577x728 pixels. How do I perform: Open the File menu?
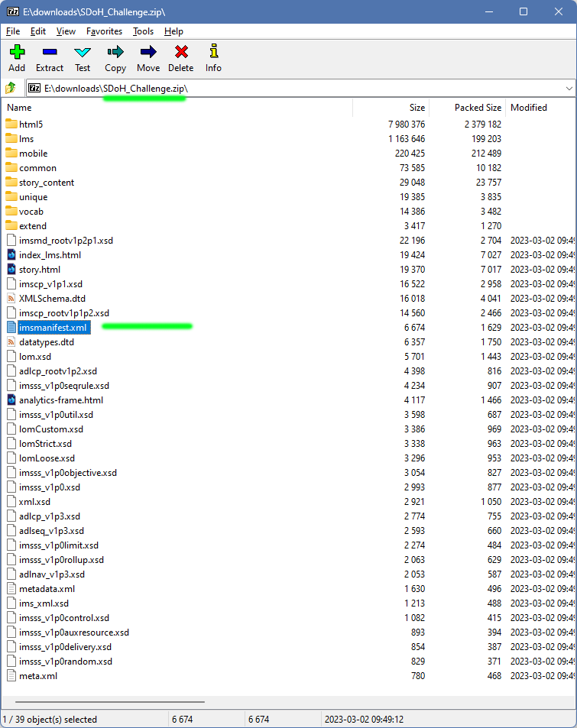[x=13, y=31]
